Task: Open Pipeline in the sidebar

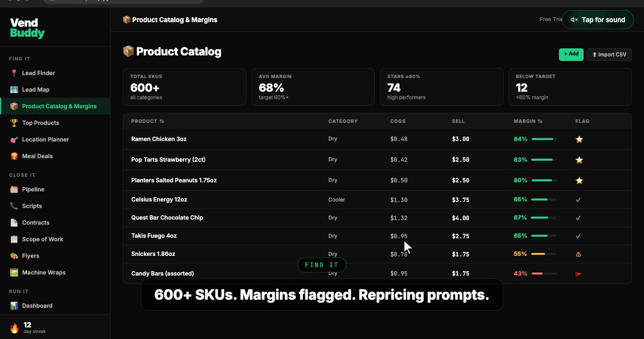Action: [55, 189]
